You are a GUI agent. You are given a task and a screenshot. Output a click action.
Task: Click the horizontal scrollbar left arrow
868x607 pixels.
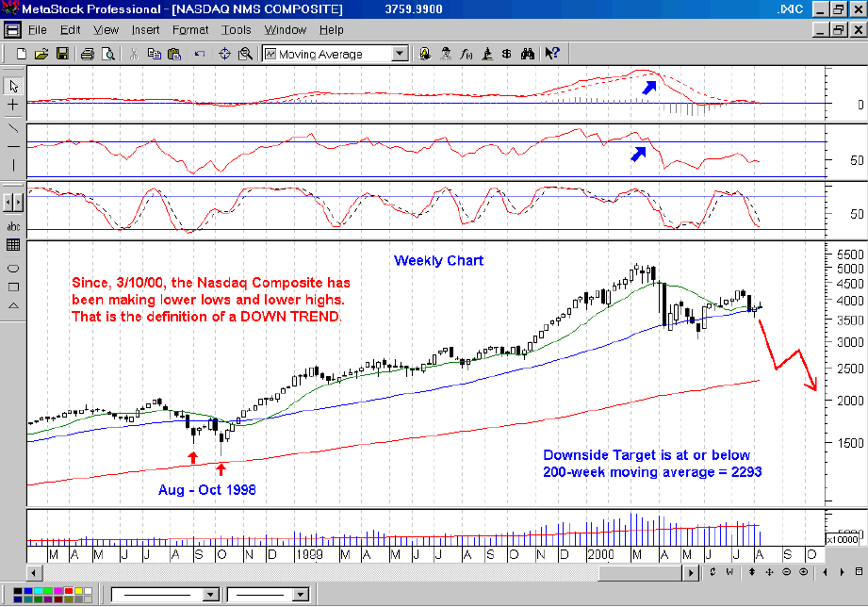click(34, 573)
